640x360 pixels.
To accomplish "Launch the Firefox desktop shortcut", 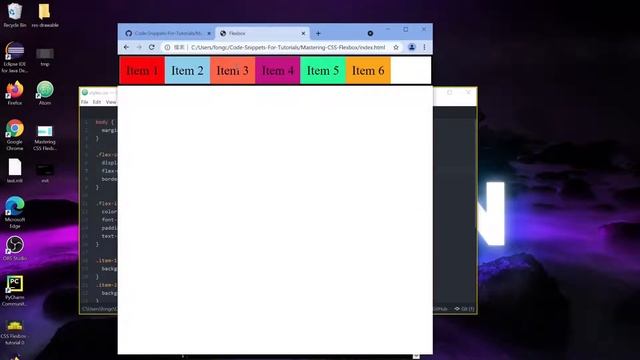I will coord(15,93).
